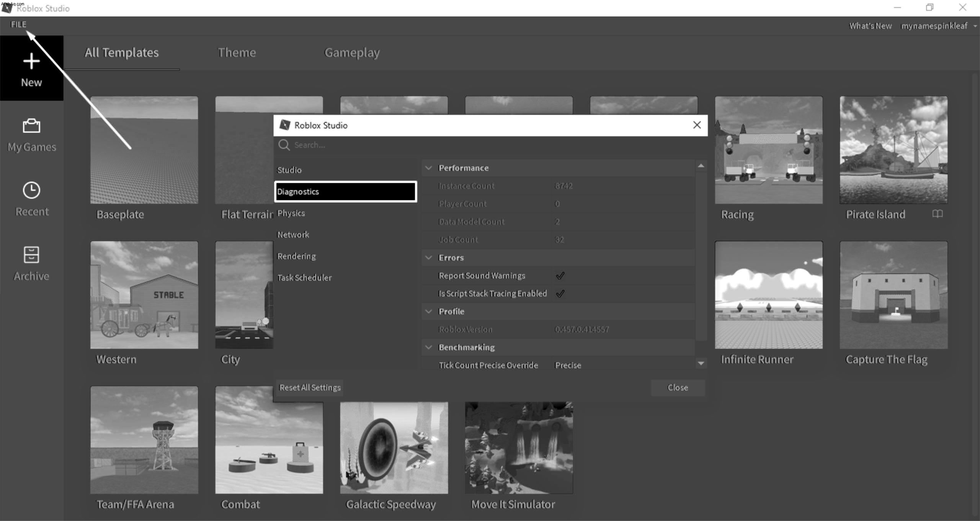
Task: Select the Team/FFA Arena template thumbnail
Action: [x=144, y=440]
